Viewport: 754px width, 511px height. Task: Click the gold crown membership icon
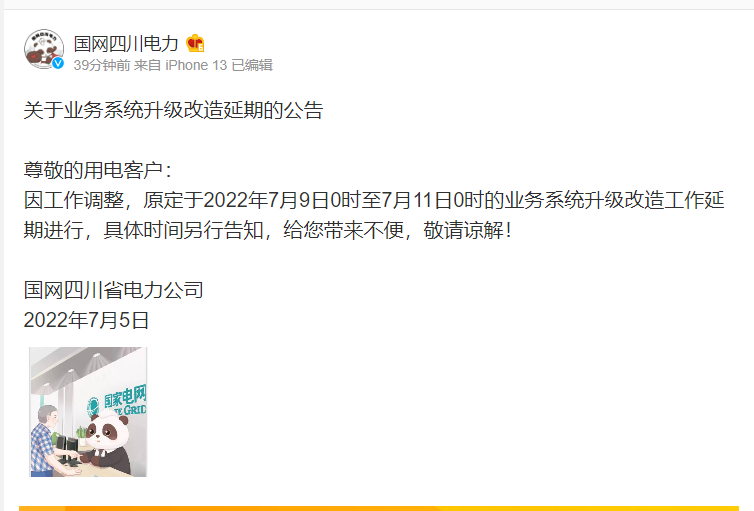195,43
